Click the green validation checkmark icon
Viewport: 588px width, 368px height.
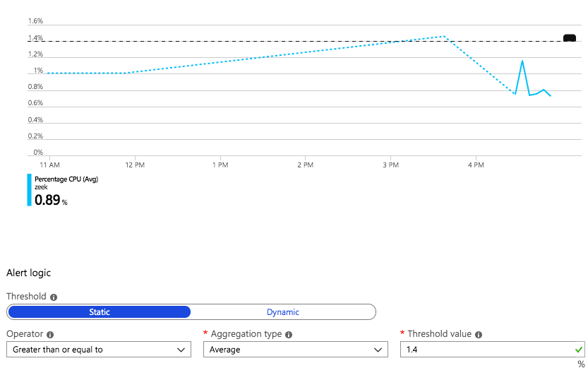point(579,350)
